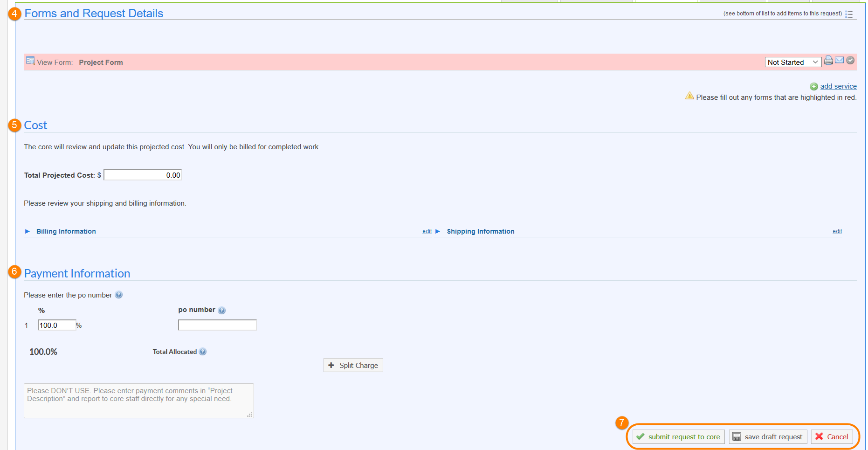This screenshot has height=450, width=868.
Task: Click the list icon beside request note
Action: (849, 14)
